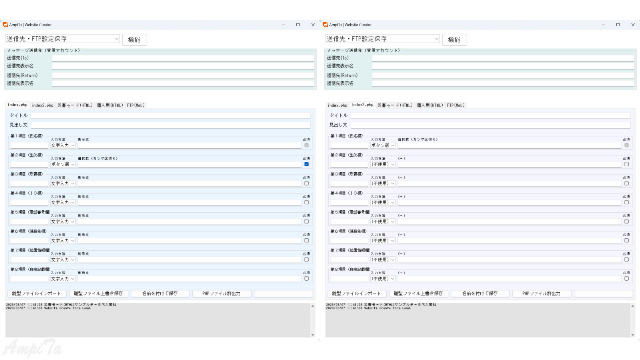Image resolution: width=640 pixels, height=360 pixels.
Task: Click 第1項目 choices text field, right window
Action: (509, 145)
